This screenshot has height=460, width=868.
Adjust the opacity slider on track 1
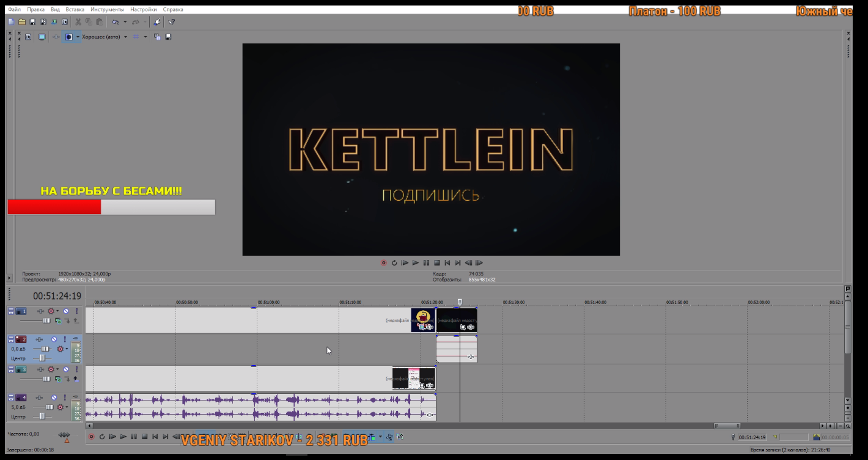point(46,321)
